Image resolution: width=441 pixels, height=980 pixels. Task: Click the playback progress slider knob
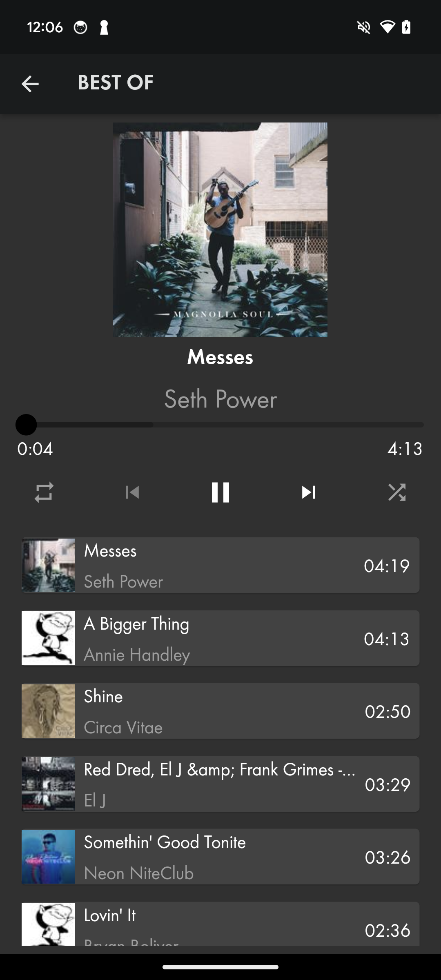[x=26, y=425]
